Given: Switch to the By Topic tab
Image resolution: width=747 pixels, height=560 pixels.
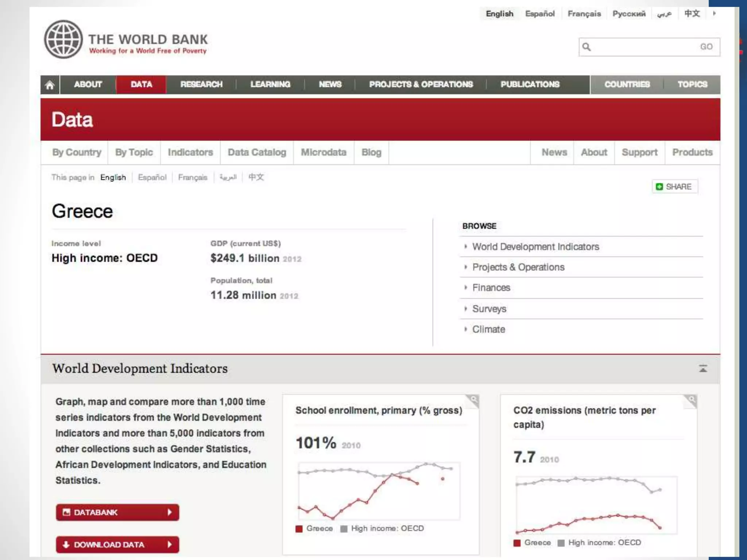Looking at the screenshot, I should [x=134, y=152].
